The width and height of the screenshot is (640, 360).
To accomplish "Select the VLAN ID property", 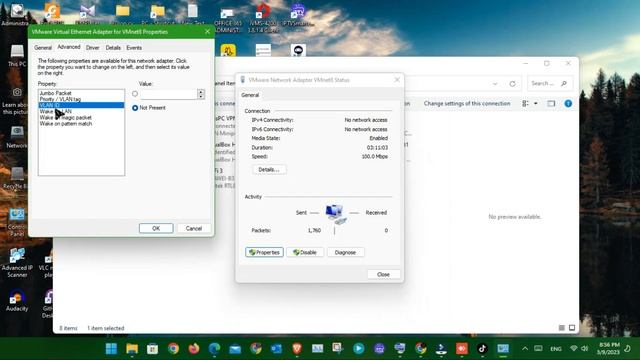I will coord(81,105).
